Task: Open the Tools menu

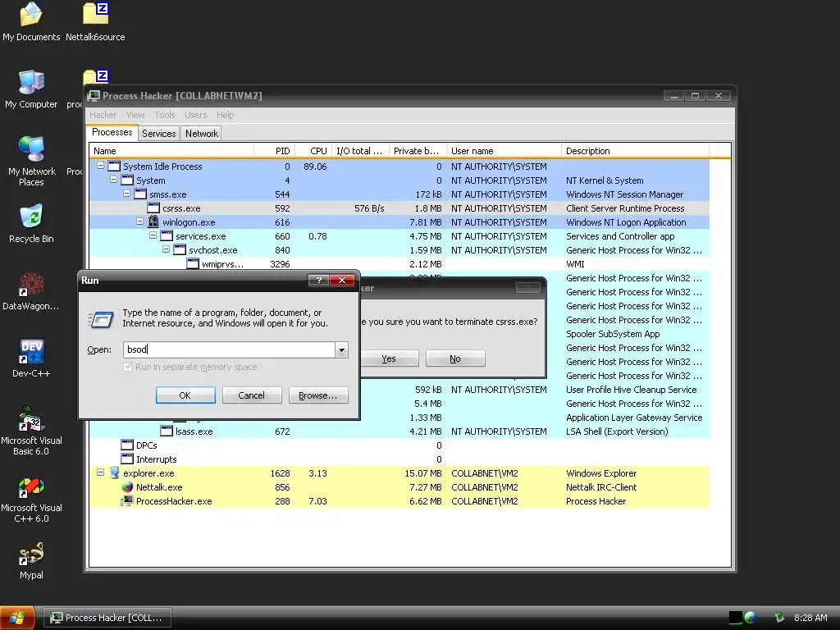Action: [x=165, y=115]
